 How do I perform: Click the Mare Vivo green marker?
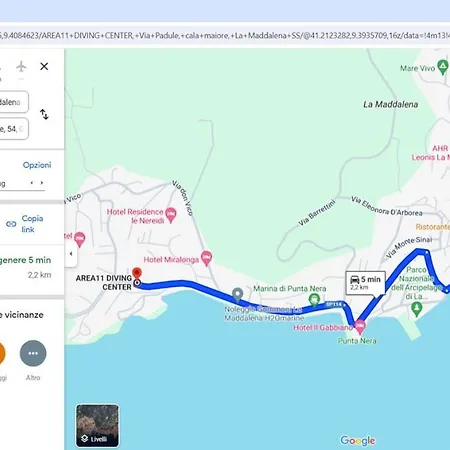(x=443, y=67)
